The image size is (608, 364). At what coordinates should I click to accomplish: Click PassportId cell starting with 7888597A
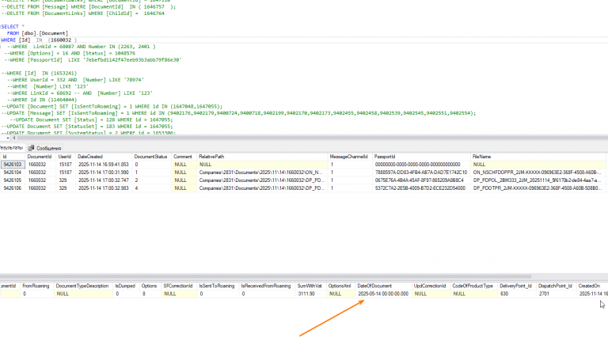tap(421, 173)
